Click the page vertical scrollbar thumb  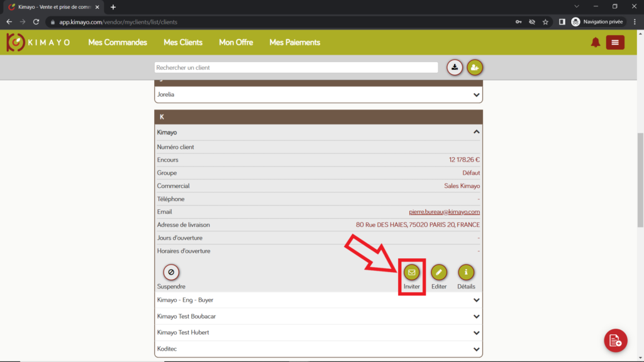[640, 180]
